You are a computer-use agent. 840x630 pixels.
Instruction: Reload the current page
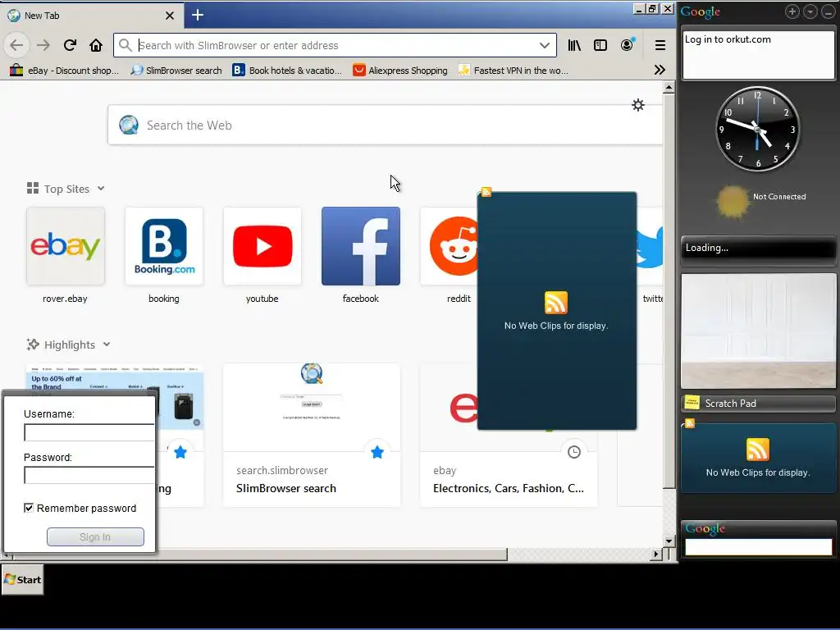(x=70, y=45)
